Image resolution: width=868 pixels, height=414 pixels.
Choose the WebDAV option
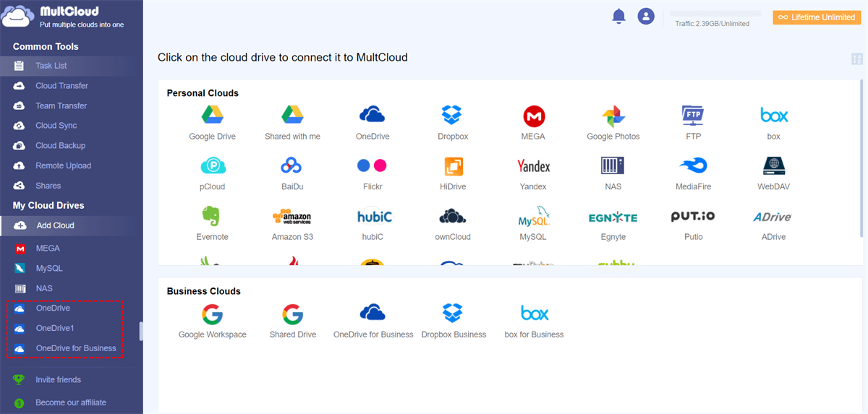[x=774, y=173]
